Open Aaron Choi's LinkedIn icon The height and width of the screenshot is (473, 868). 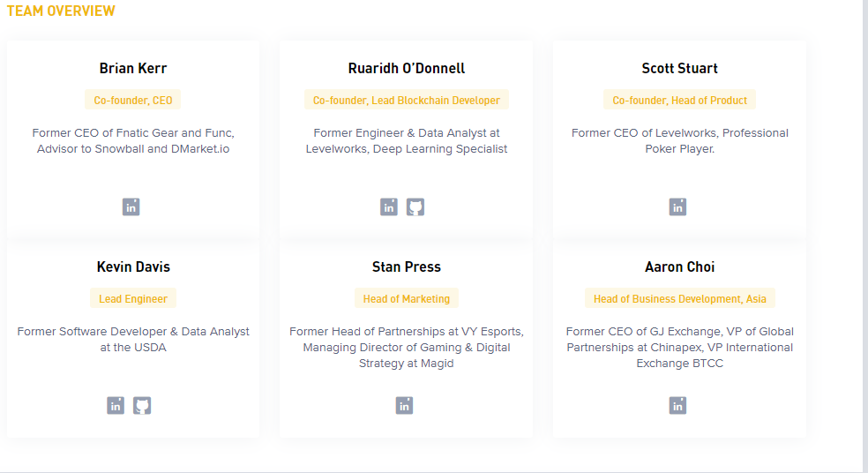tap(678, 405)
